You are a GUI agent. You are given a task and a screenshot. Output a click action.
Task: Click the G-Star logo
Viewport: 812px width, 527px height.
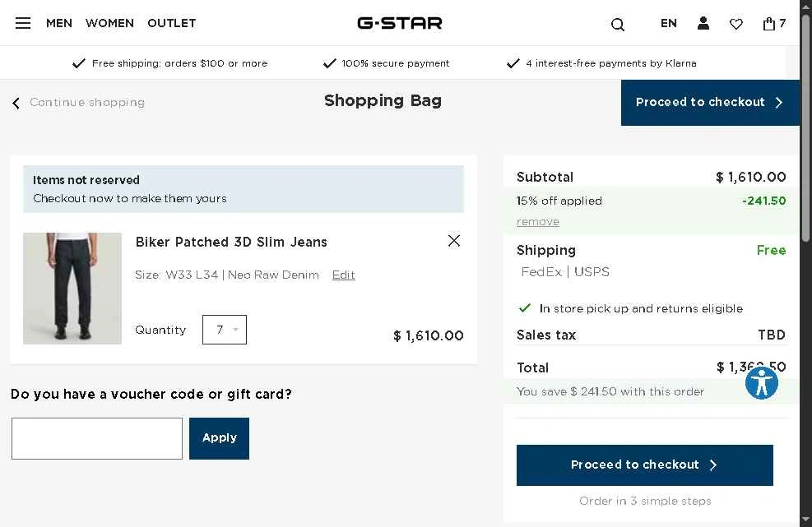[x=400, y=23]
